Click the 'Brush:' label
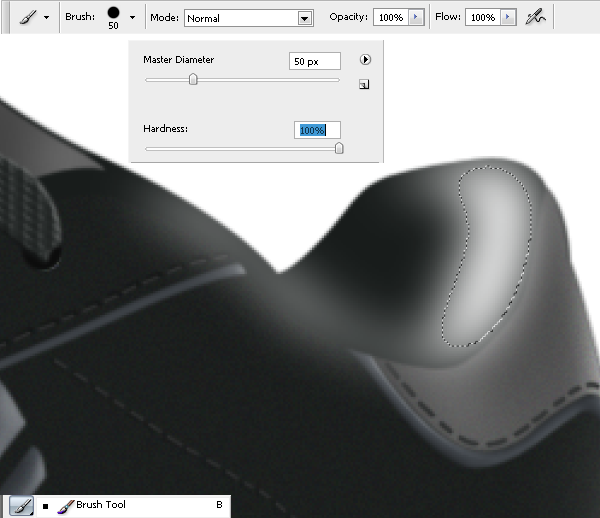Viewport: 600px width, 518px height. pos(80,17)
